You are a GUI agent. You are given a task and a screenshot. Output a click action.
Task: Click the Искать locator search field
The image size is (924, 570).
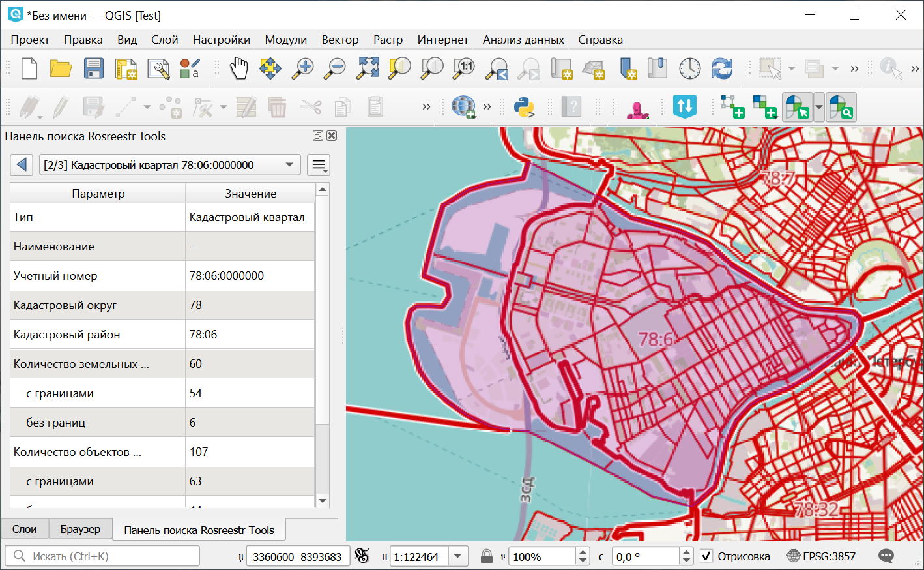pyautogui.click(x=102, y=556)
